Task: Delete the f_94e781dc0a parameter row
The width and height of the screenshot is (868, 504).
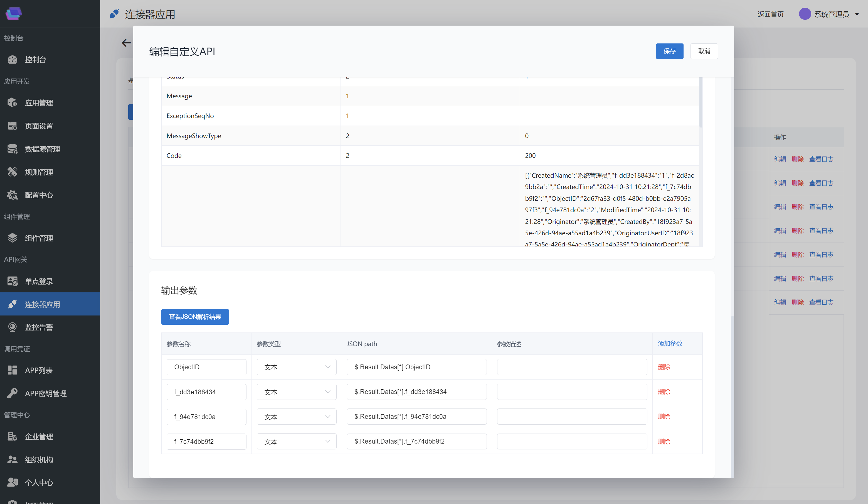Action: pyautogui.click(x=664, y=417)
